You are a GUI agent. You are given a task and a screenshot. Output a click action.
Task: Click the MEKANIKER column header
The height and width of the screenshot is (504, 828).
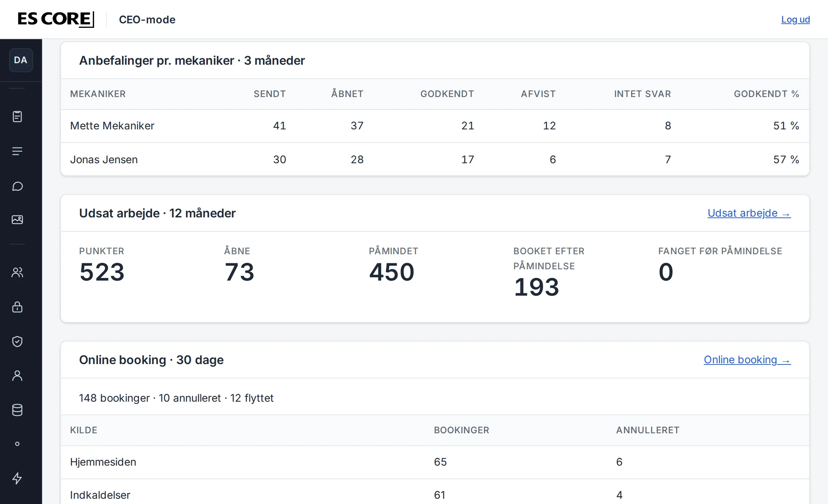coord(98,94)
